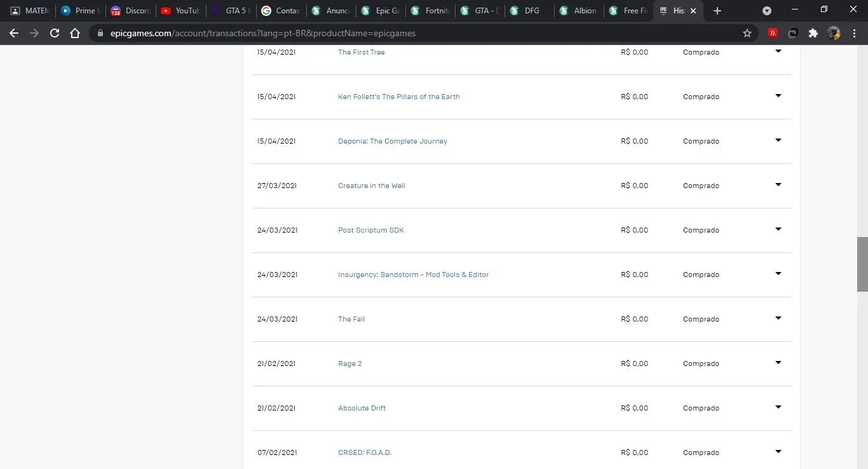868x469 pixels.
Task: Select Creature in the Well Comprado status
Action: click(701, 186)
